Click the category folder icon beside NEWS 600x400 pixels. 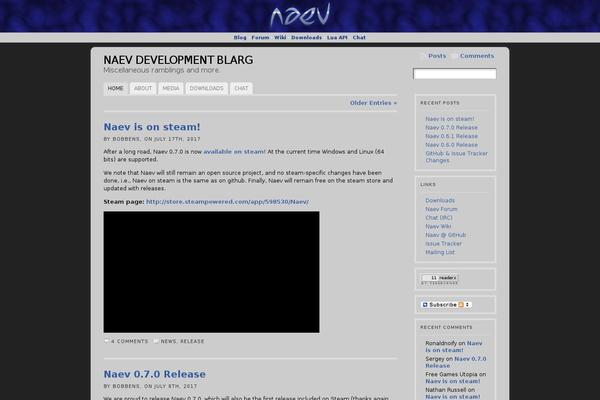pyautogui.click(x=156, y=341)
